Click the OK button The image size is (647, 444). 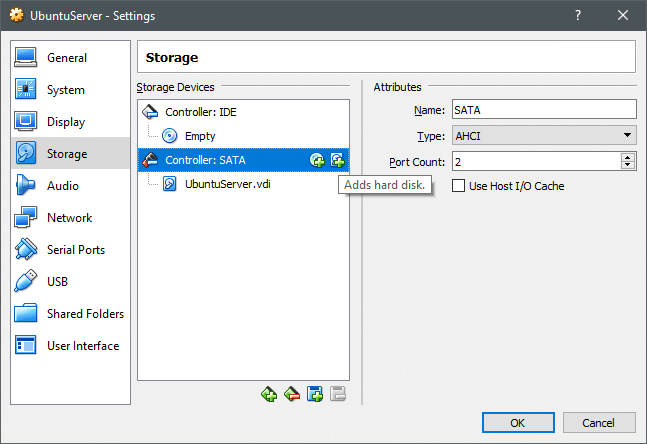(x=518, y=423)
